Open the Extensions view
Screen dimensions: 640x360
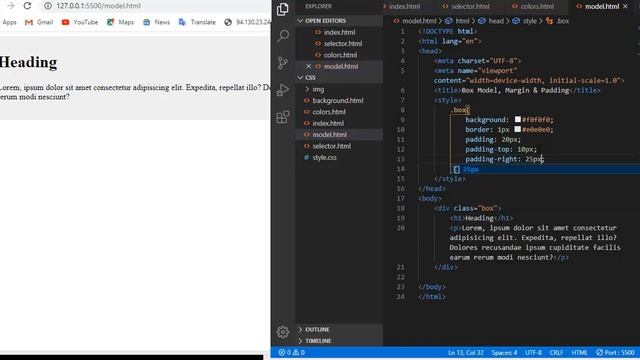coord(282,117)
